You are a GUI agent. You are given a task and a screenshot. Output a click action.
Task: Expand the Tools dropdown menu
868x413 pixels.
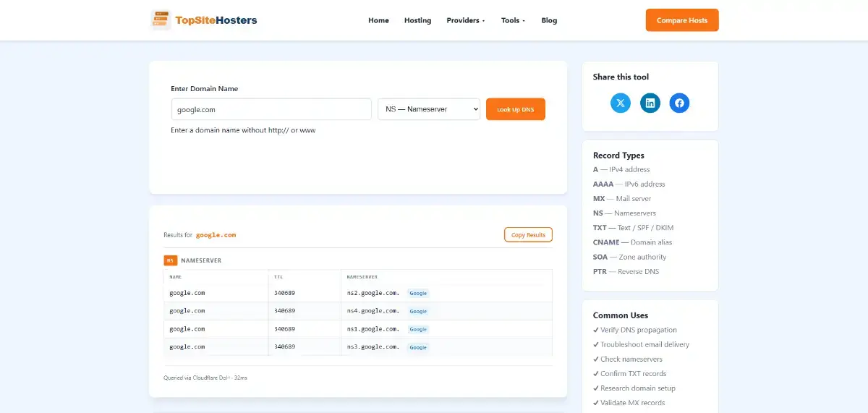(x=513, y=20)
